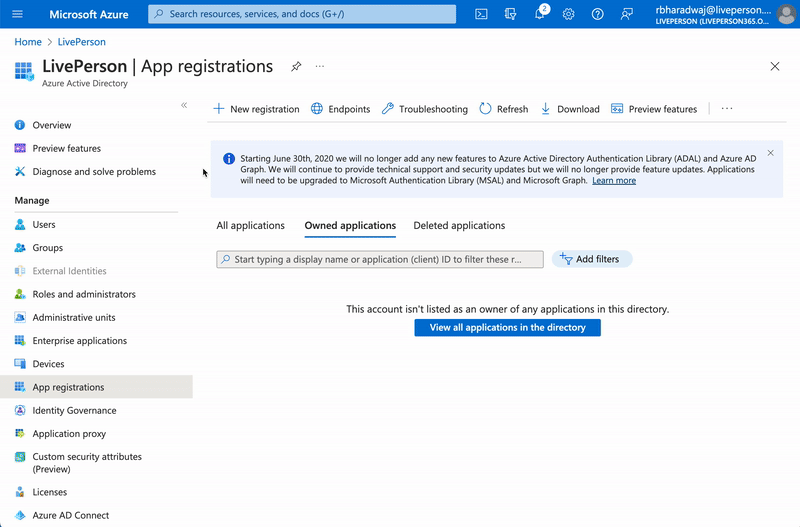Open the Directories and subscriptions filter icon
The image size is (800, 527).
tap(510, 14)
